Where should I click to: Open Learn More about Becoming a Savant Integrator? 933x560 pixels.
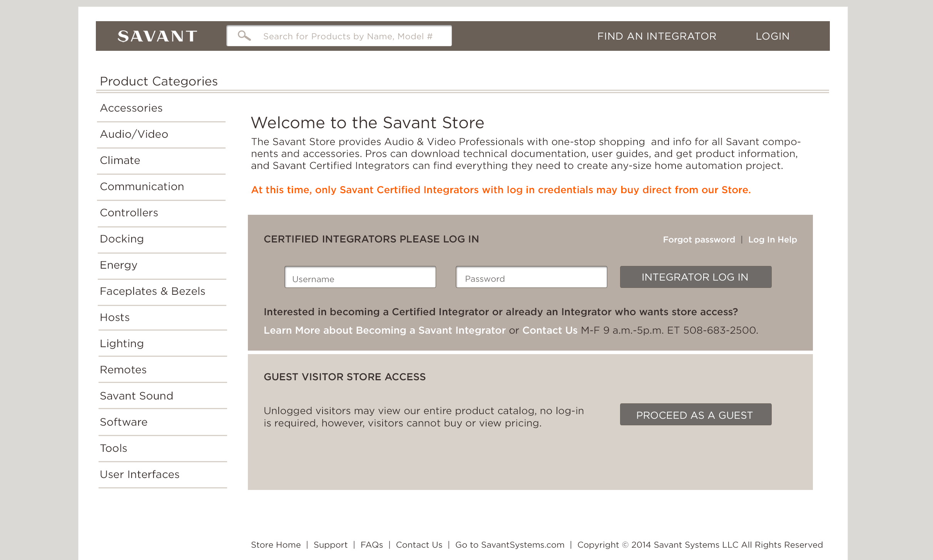[385, 330]
